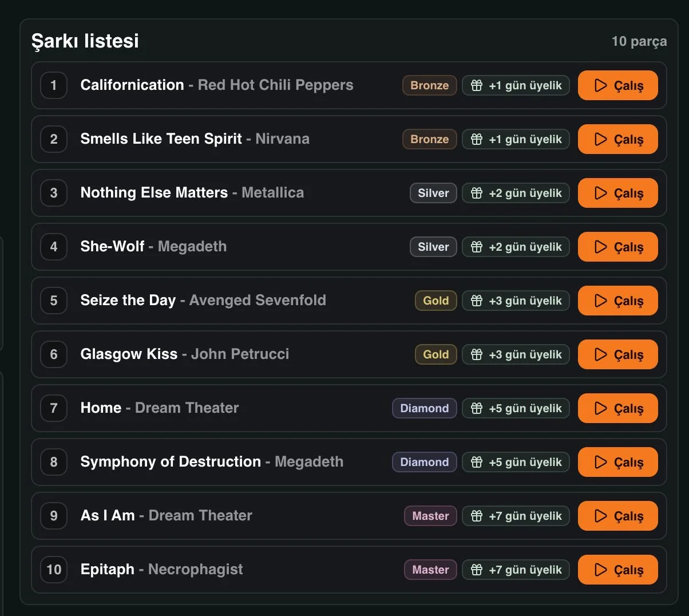The image size is (689, 616).
Task: Click the Bronze badge on Californication
Action: (430, 85)
